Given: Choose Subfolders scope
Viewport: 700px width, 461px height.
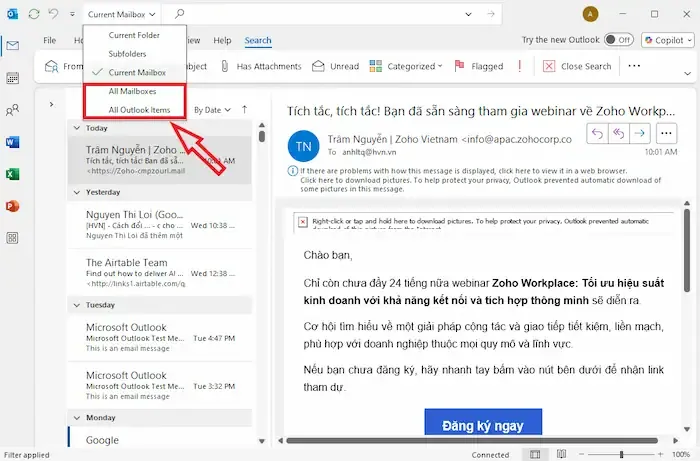Looking at the screenshot, I should click(134, 54).
